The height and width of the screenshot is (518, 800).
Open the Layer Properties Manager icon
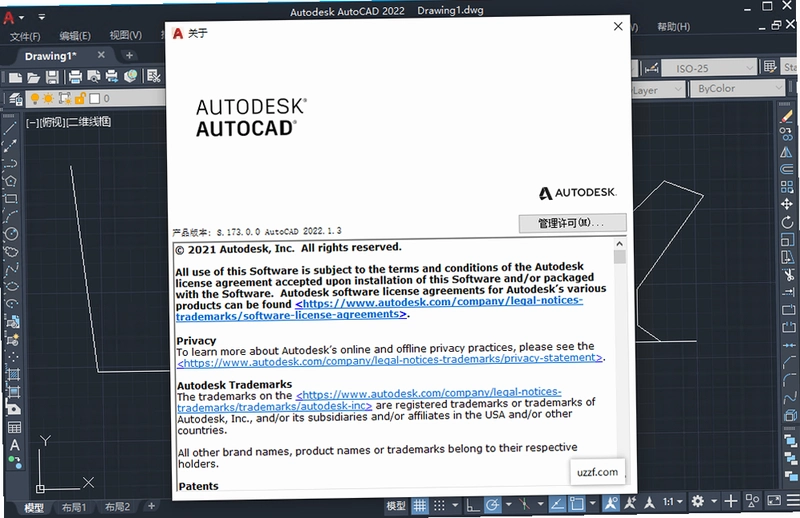pos(16,98)
